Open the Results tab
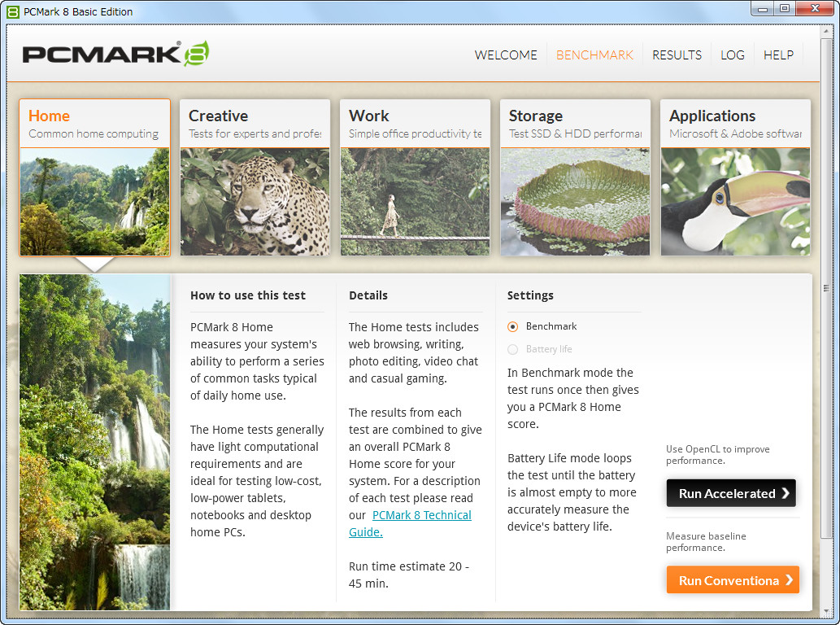The image size is (840, 625). click(677, 55)
